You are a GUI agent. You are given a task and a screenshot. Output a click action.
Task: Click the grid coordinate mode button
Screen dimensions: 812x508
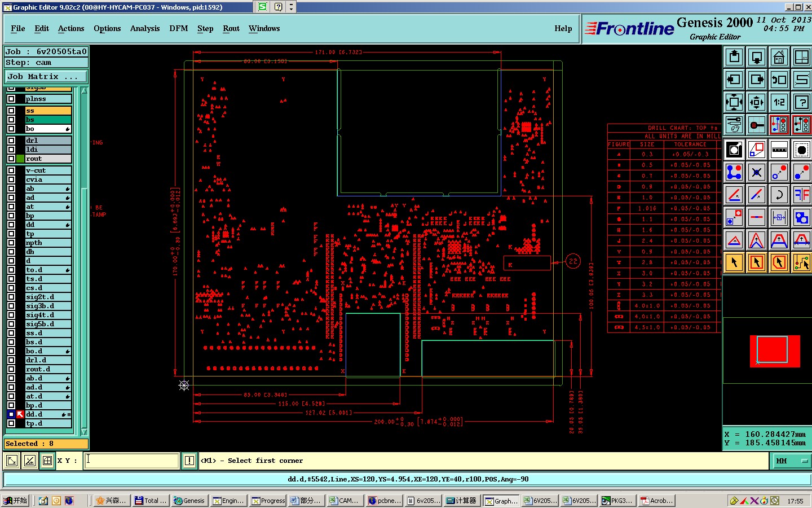47,461
